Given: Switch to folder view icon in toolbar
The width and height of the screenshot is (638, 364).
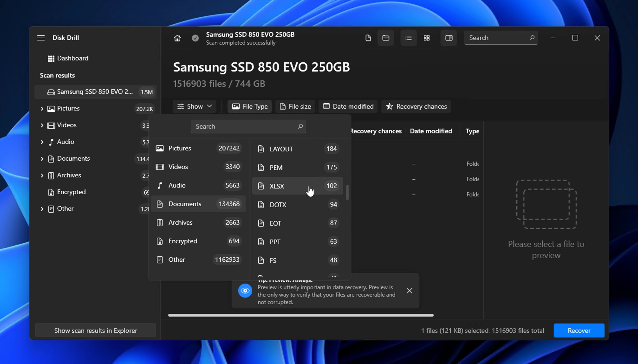Looking at the screenshot, I should (x=386, y=38).
